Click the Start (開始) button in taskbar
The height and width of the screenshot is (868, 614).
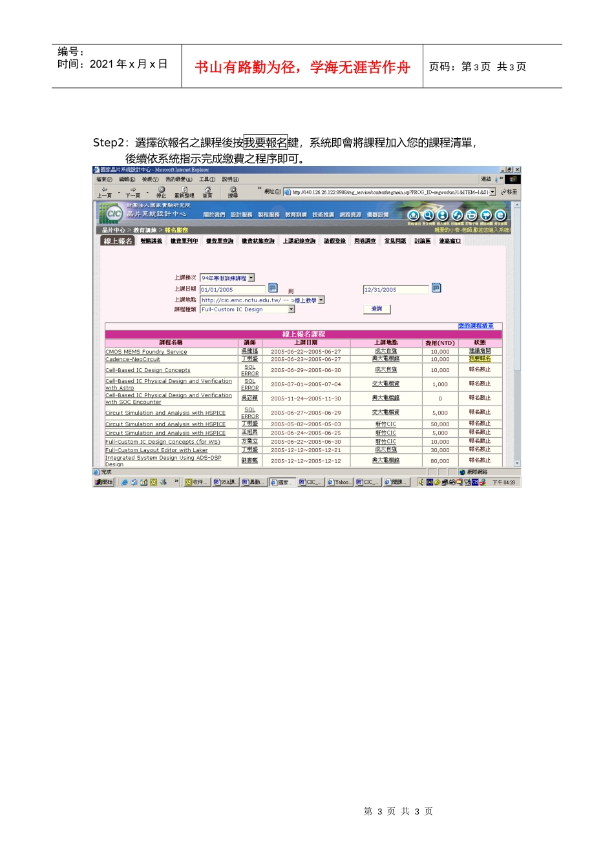[104, 482]
